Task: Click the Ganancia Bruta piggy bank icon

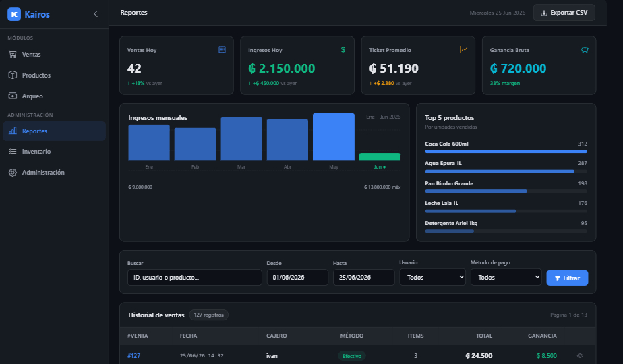Action: tap(585, 50)
